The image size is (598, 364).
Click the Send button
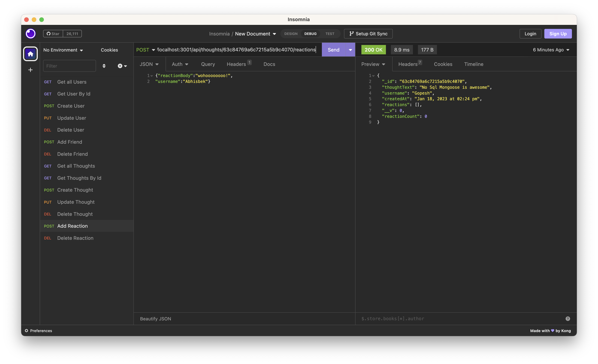[x=333, y=50]
